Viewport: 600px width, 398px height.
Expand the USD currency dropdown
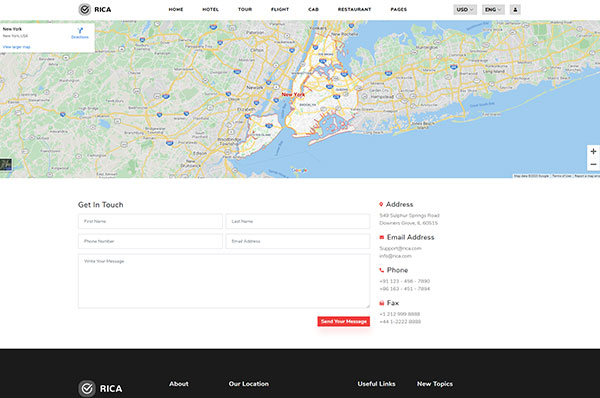coord(465,10)
